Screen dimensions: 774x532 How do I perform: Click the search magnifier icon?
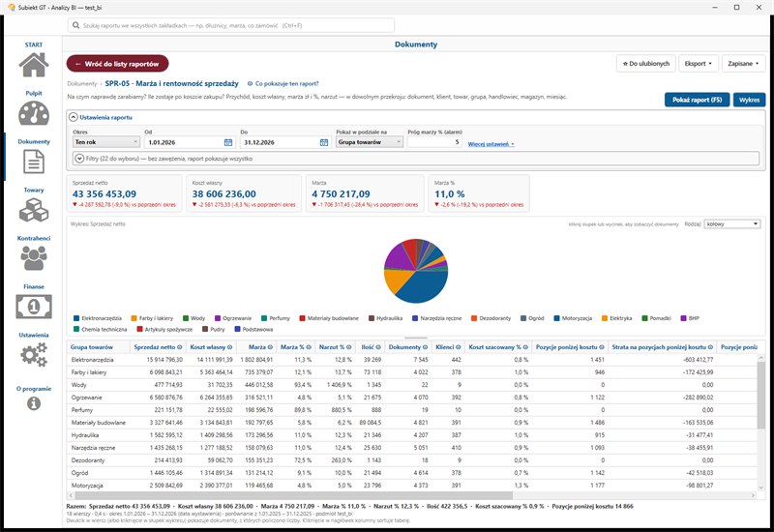[75, 25]
